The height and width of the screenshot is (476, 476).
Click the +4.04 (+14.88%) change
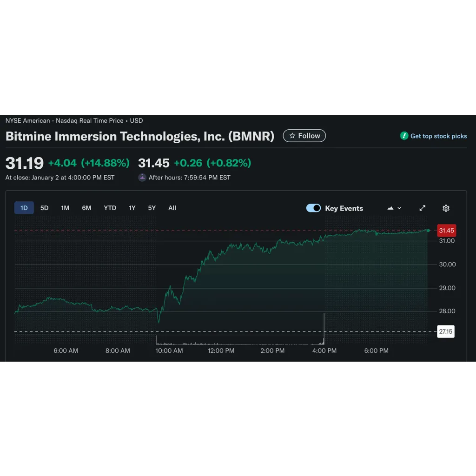tap(89, 163)
